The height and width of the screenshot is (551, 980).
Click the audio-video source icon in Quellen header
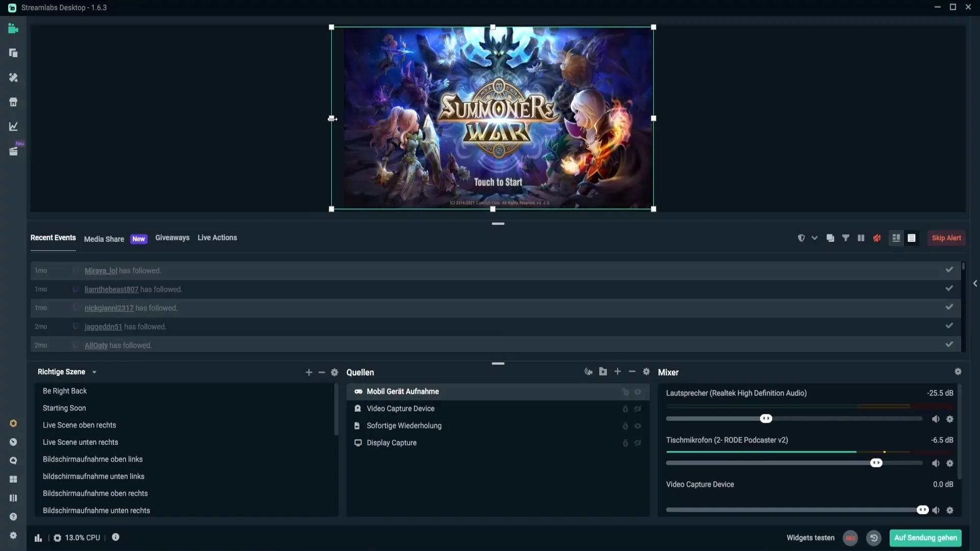(589, 372)
